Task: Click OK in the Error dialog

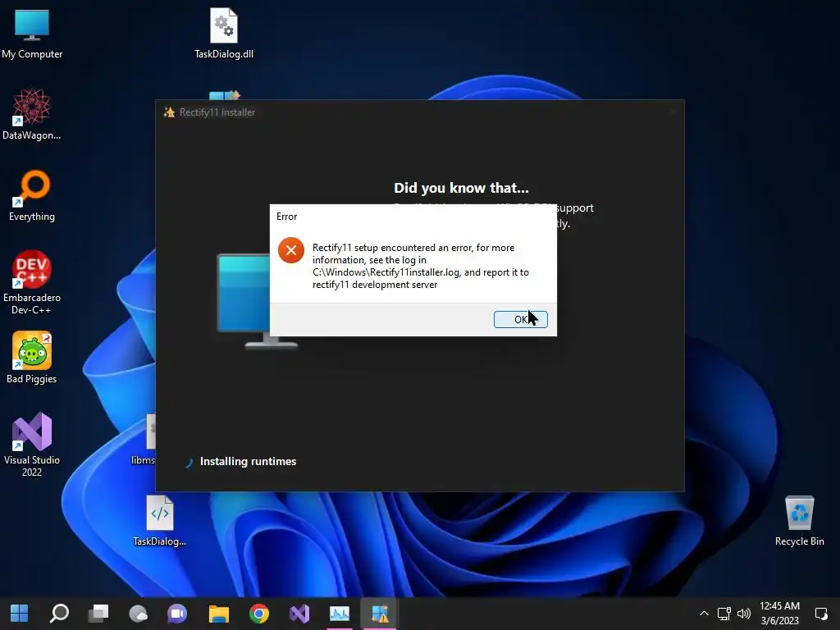Action: click(520, 319)
